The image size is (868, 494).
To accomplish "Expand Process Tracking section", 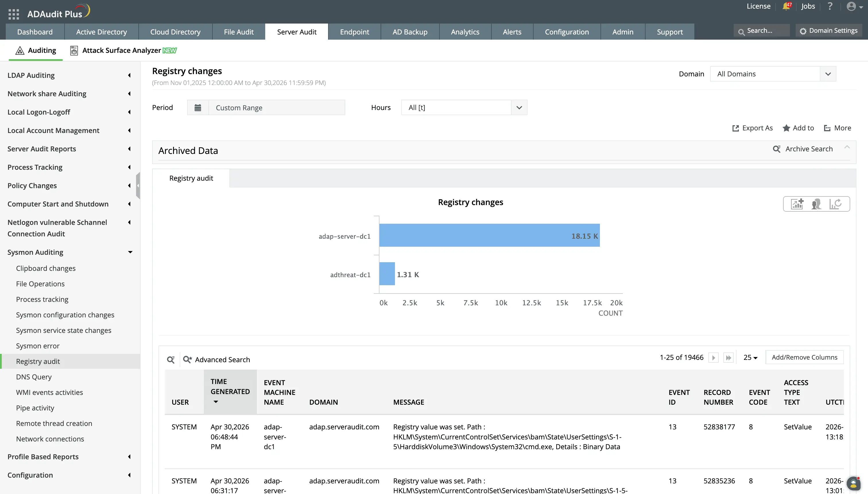I will (x=70, y=167).
